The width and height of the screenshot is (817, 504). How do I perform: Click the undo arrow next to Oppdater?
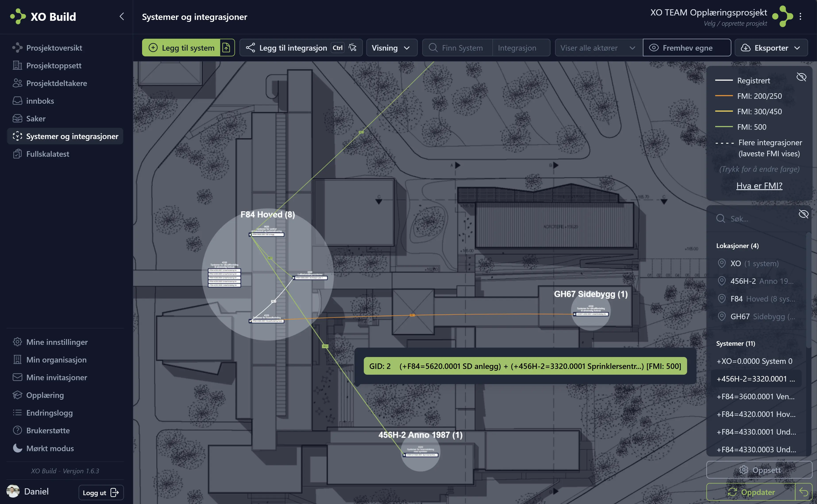click(x=804, y=492)
